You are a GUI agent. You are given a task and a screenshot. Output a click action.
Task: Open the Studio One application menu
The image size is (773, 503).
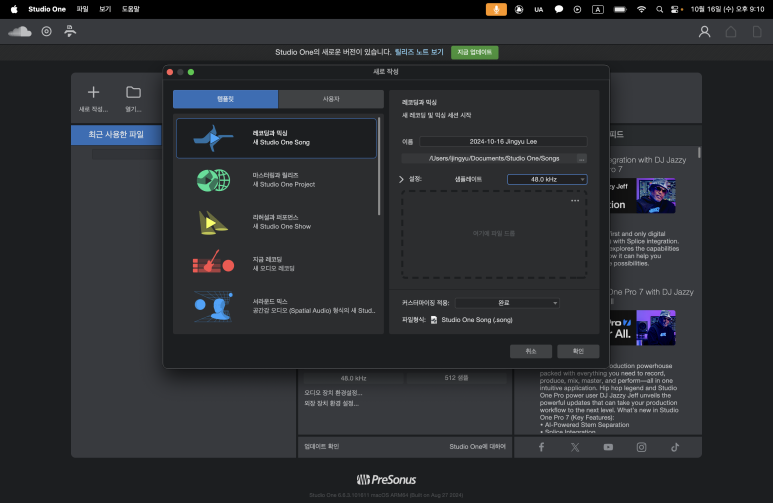tap(47, 9)
